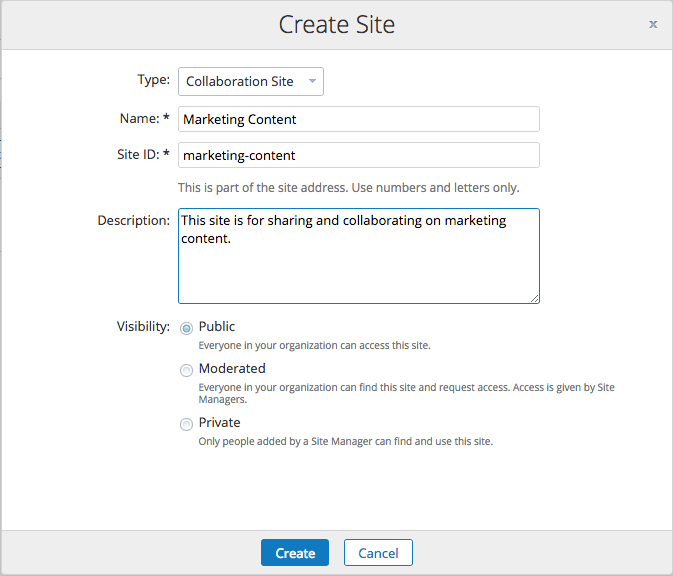Click the Public option label text
Viewport: 673px width, 576px height.
(x=217, y=326)
